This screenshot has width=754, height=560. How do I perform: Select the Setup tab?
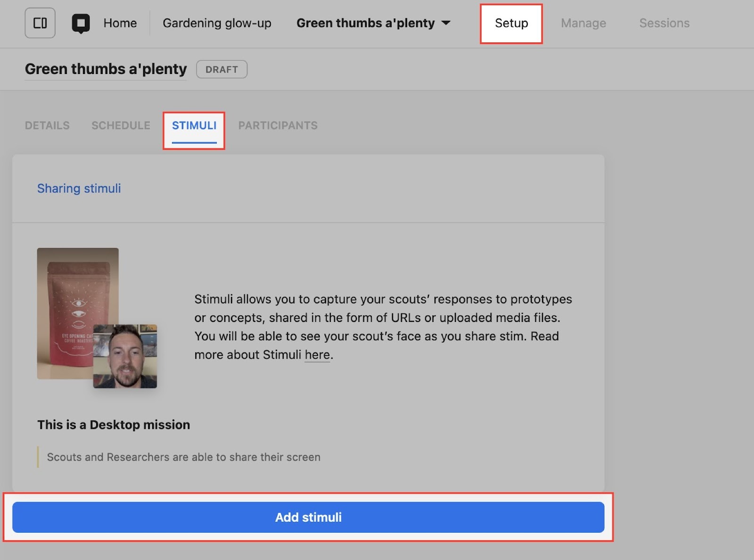pos(511,23)
